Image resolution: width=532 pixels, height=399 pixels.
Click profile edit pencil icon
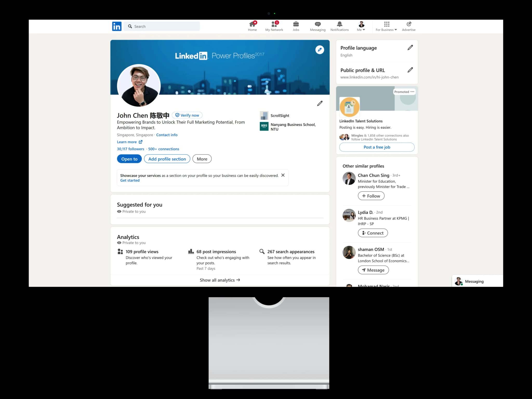[x=320, y=104]
